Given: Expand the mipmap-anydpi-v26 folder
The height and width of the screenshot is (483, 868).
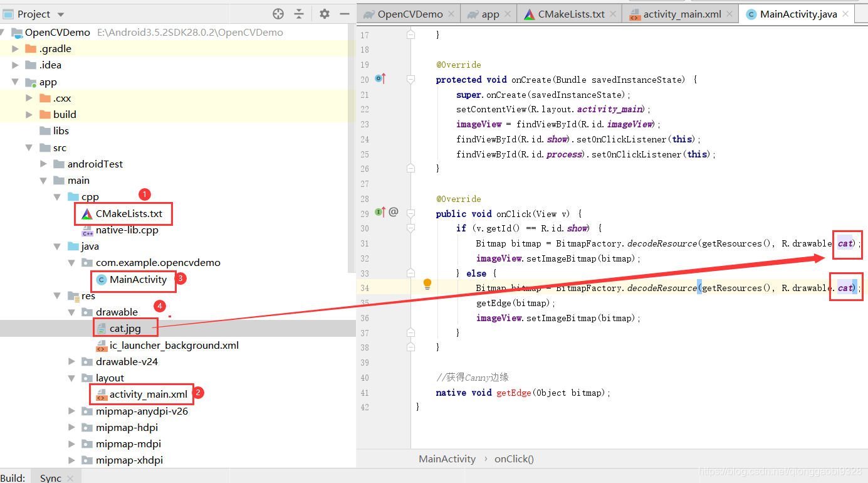Looking at the screenshot, I should pos(72,411).
